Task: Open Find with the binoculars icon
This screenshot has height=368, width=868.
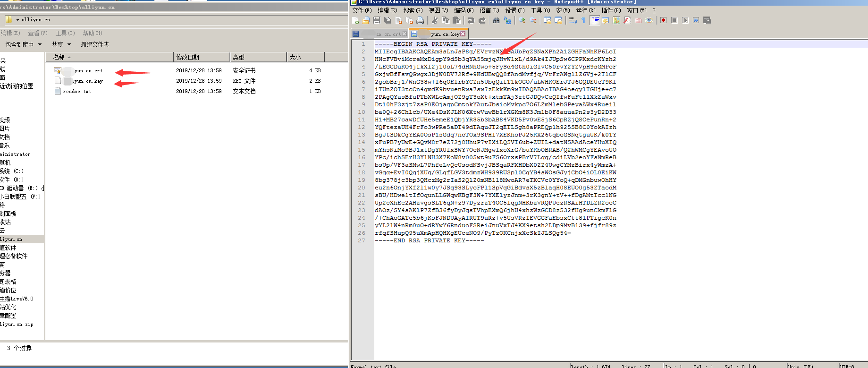Action: (496, 20)
